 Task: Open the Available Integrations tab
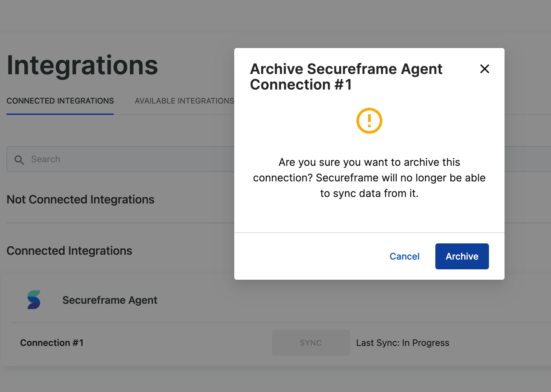point(184,101)
